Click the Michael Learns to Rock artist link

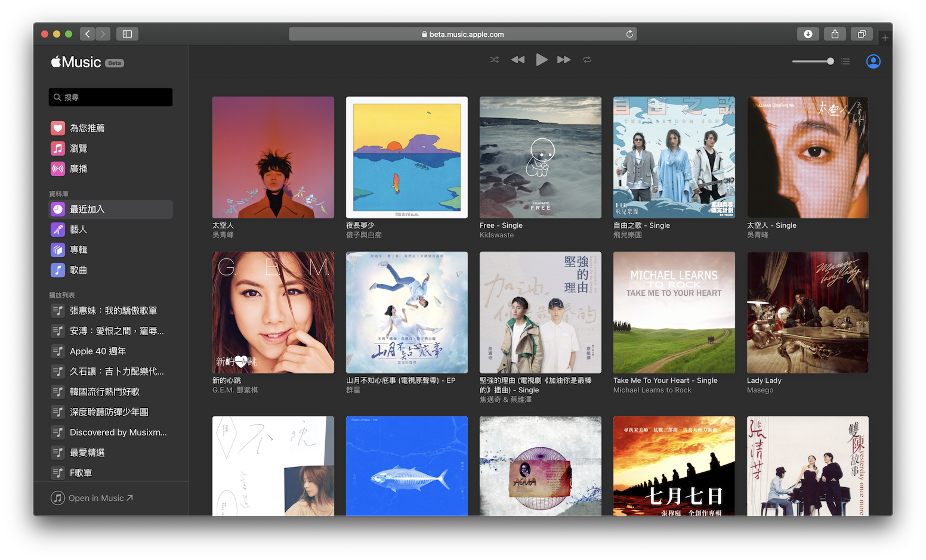(652, 390)
